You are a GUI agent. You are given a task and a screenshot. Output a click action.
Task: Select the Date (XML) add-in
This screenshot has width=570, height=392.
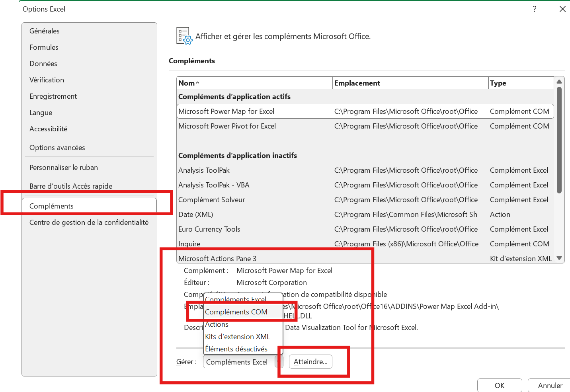(x=365, y=215)
